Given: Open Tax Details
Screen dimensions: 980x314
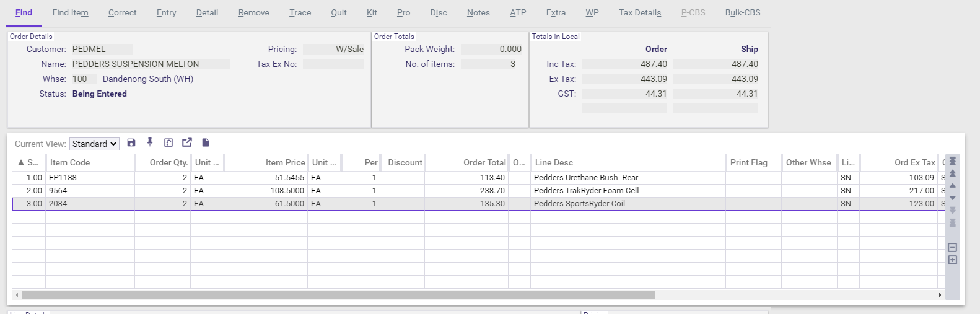Looking at the screenshot, I should click(640, 12).
